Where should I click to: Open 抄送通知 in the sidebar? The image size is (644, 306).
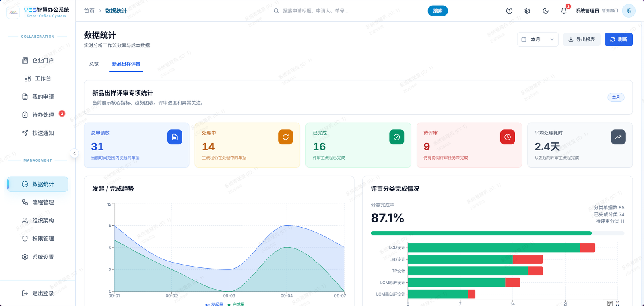[37, 133]
